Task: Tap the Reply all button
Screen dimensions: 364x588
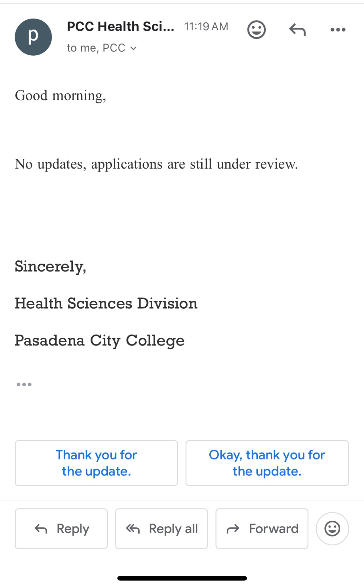Action: (162, 529)
